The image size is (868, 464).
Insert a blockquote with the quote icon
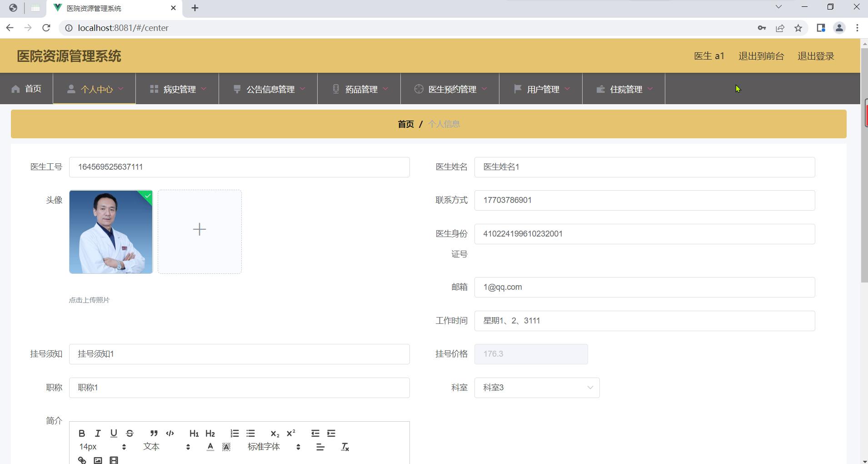(x=154, y=434)
